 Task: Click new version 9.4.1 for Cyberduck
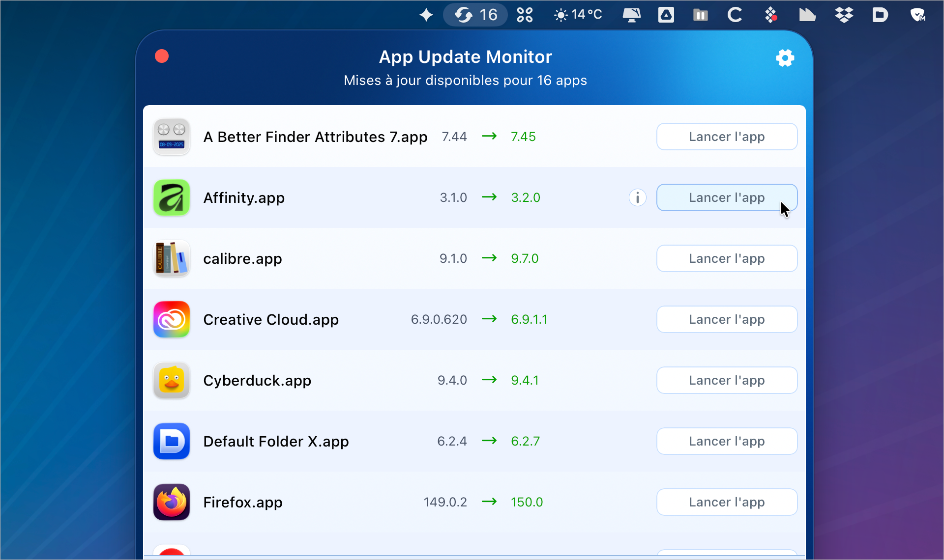525,380
